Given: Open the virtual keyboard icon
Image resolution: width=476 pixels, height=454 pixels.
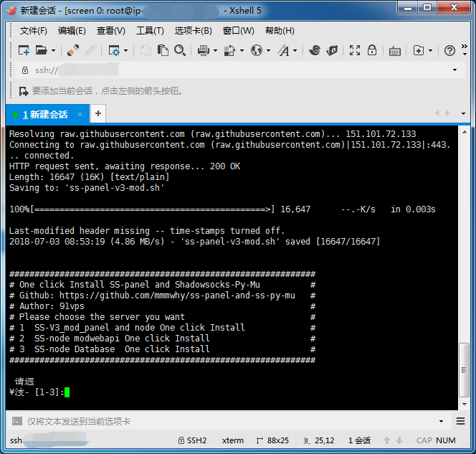Looking at the screenshot, I should [x=395, y=50].
